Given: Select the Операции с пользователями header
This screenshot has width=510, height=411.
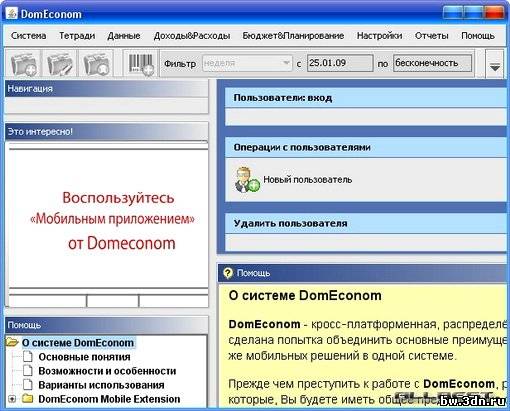Looking at the screenshot, I should pyautogui.click(x=366, y=147).
